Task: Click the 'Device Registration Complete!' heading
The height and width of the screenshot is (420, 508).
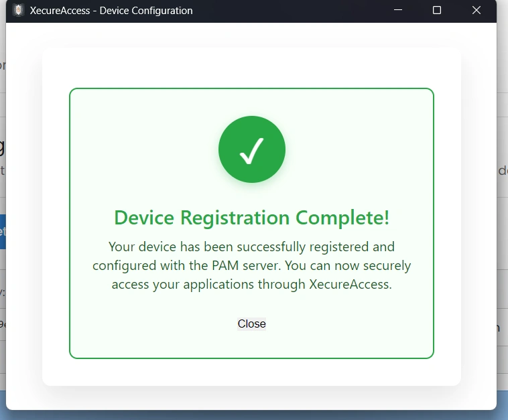Action: pyautogui.click(x=252, y=217)
